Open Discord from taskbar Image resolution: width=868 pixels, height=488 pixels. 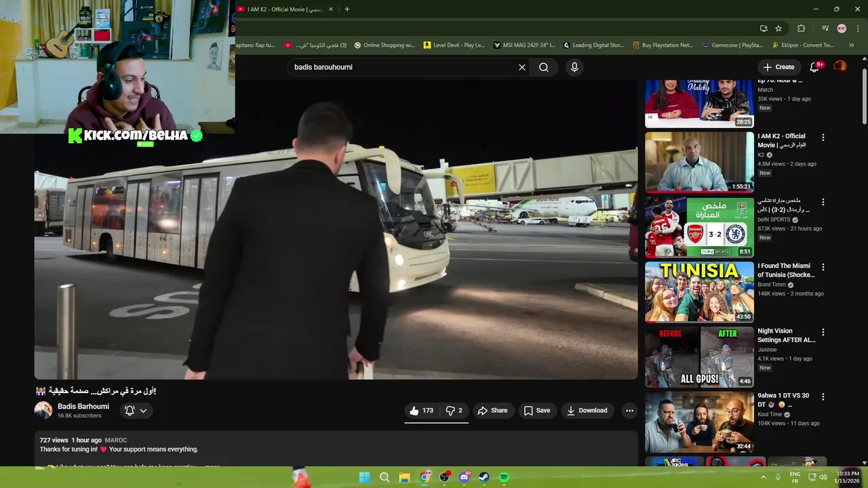465,477
